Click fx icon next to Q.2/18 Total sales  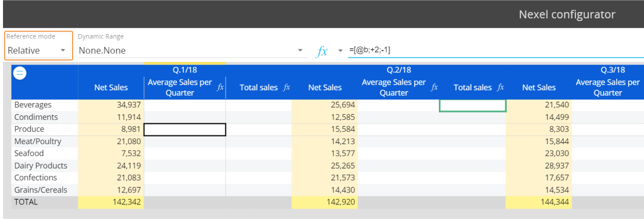(500, 87)
